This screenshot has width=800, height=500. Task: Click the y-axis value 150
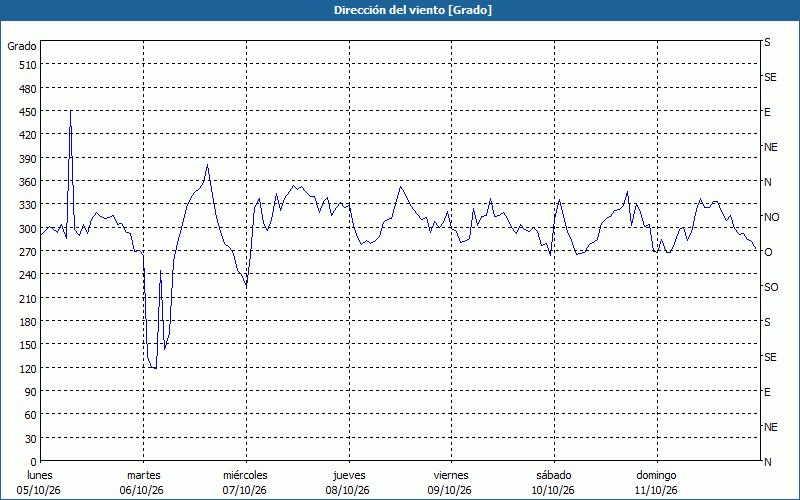[x=28, y=345]
